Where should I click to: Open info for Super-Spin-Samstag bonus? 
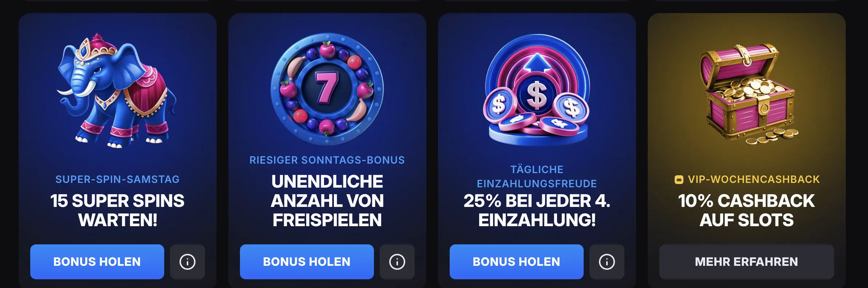pos(188,262)
